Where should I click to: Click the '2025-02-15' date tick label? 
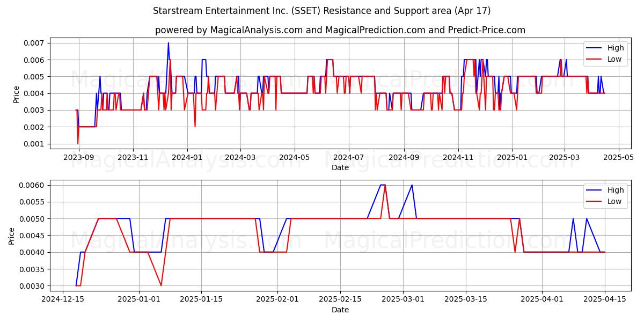click(340, 299)
